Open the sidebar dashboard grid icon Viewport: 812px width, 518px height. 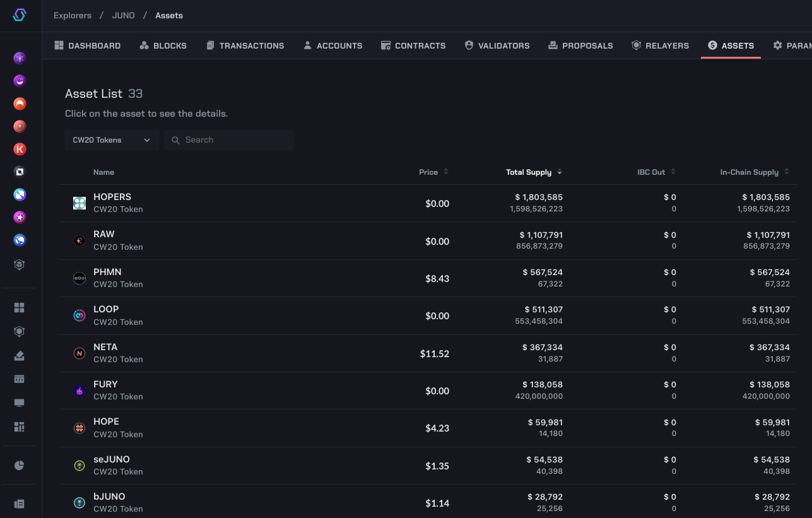20,307
